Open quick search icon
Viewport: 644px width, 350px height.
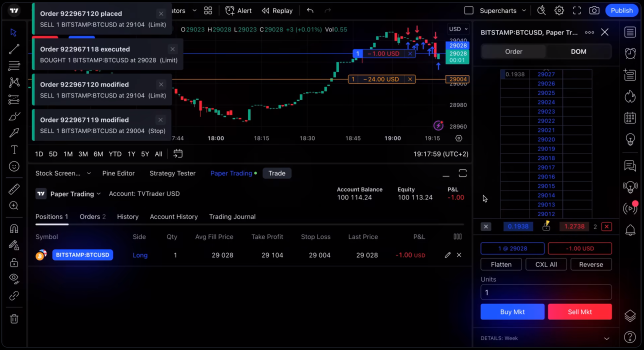[x=541, y=10]
